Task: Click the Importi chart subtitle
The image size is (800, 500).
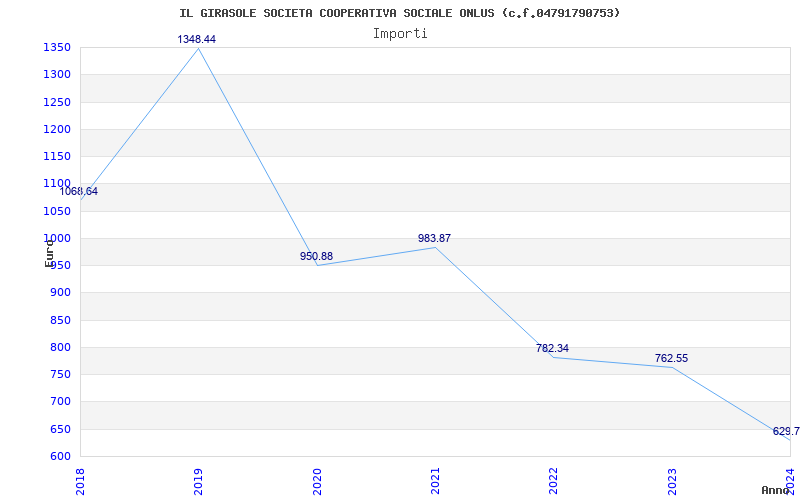Action: 400,34
